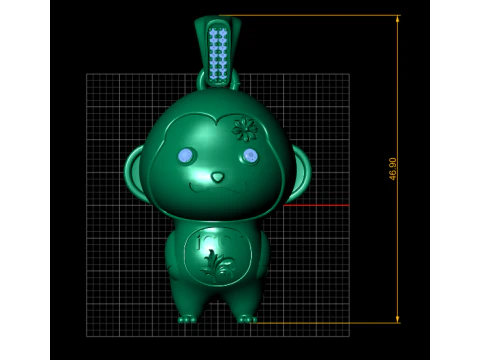Select the oval belly emblem with leaf
Image resolution: width=480 pixels, height=360 pixels.
pyautogui.click(x=218, y=256)
